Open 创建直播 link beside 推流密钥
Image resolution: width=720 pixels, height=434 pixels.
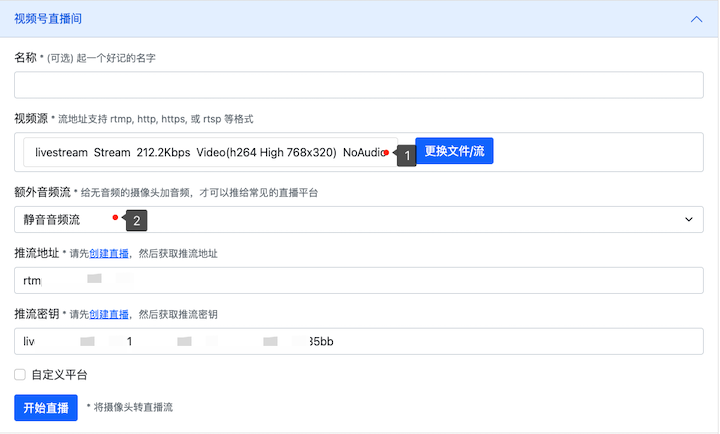pyautogui.click(x=108, y=315)
